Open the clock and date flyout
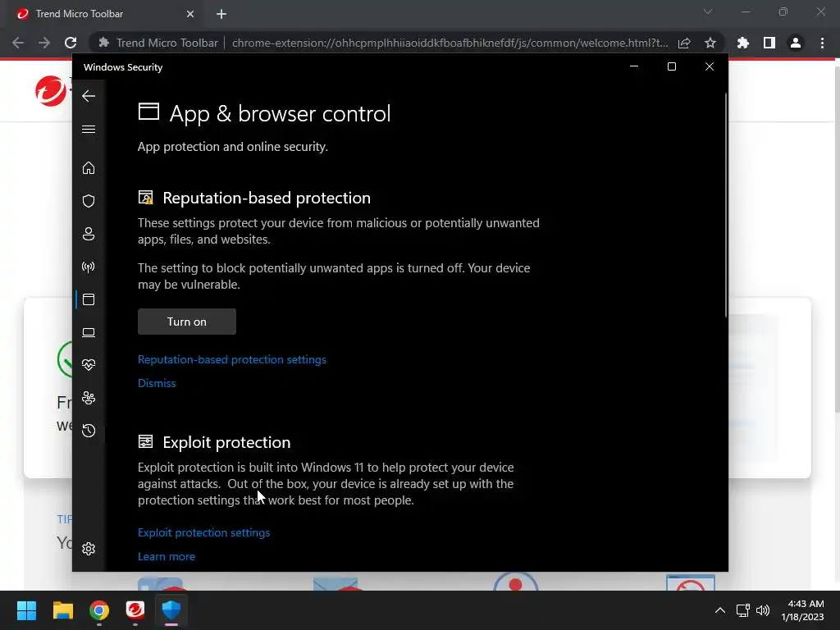 tap(802, 610)
